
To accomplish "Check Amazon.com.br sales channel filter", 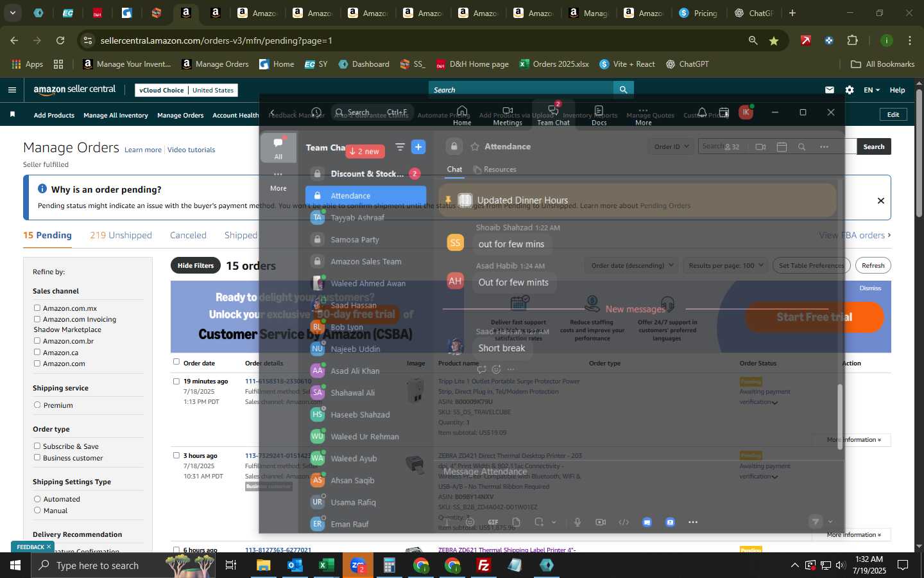I will (x=37, y=341).
